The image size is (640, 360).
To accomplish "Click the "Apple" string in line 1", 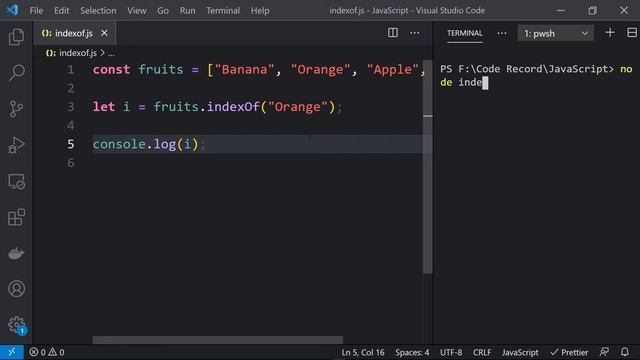I will 393,69.
